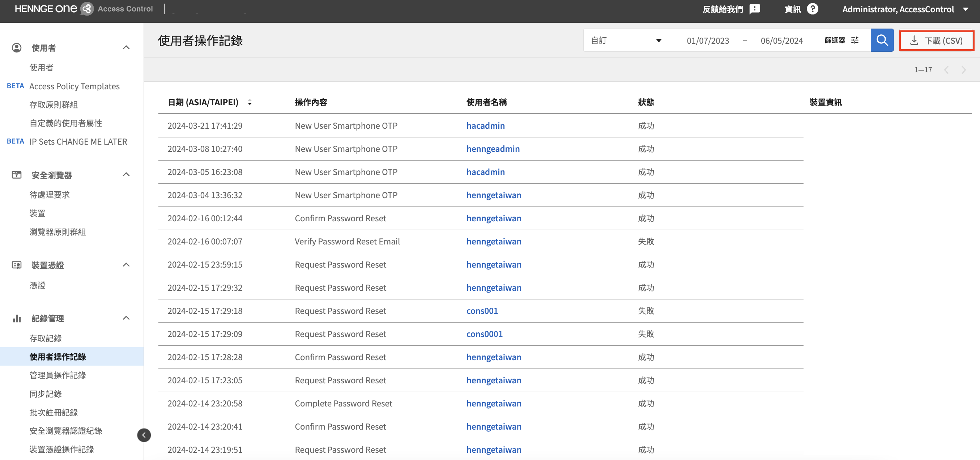Open 裝置 under 安全瀏覽器
This screenshot has height=460, width=980.
pos(37,213)
